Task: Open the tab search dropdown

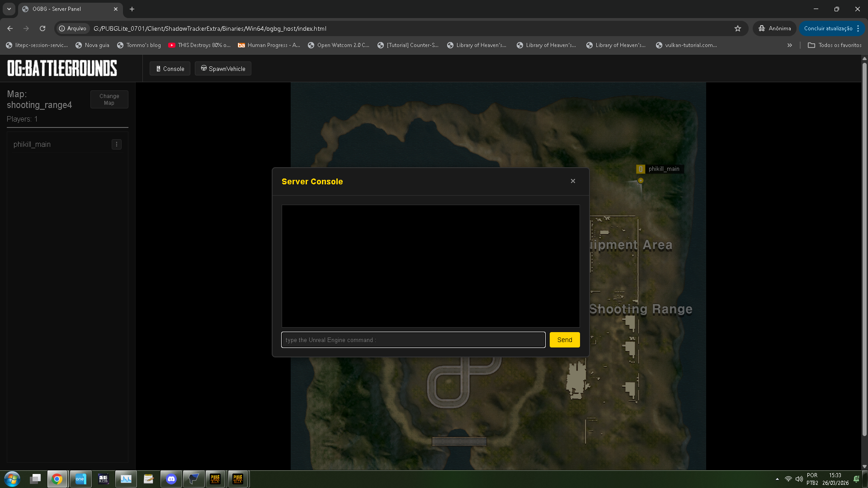Action: pyautogui.click(x=9, y=9)
